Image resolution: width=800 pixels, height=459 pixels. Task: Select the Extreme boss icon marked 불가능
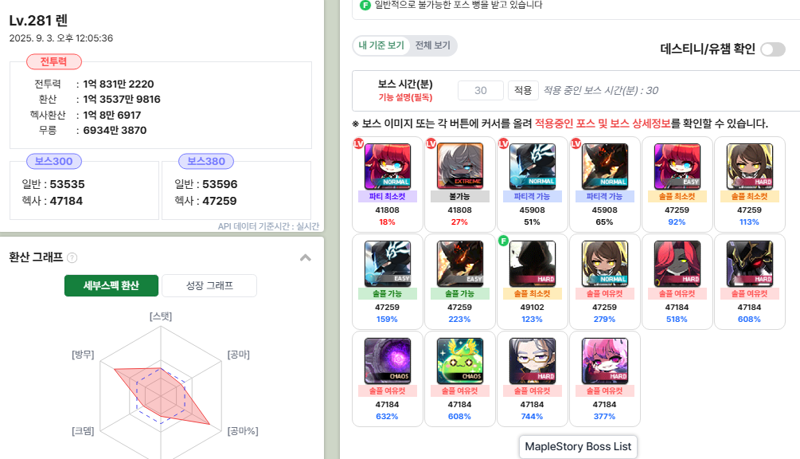pyautogui.click(x=460, y=166)
